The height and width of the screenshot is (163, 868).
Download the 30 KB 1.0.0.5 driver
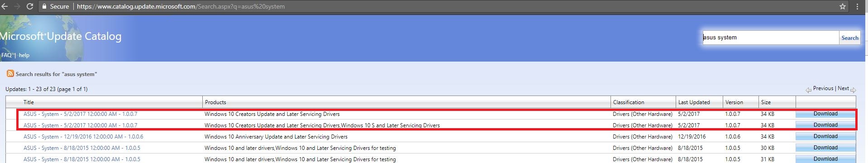pos(825,148)
